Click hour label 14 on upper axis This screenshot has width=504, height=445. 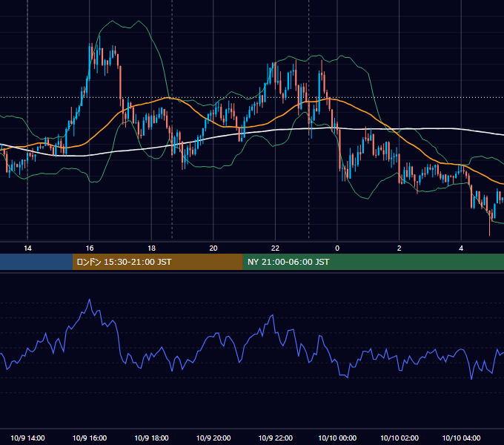coord(27,248)
